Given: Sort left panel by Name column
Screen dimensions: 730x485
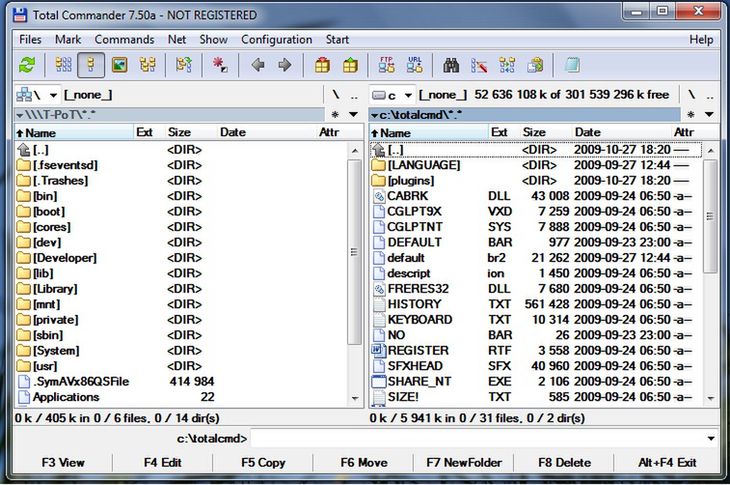Looking at the screenshot, I should pos(74,133).
